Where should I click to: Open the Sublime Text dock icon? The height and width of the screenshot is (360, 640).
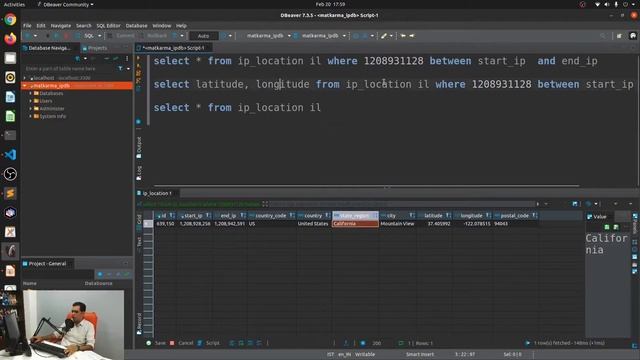point(10,193)
